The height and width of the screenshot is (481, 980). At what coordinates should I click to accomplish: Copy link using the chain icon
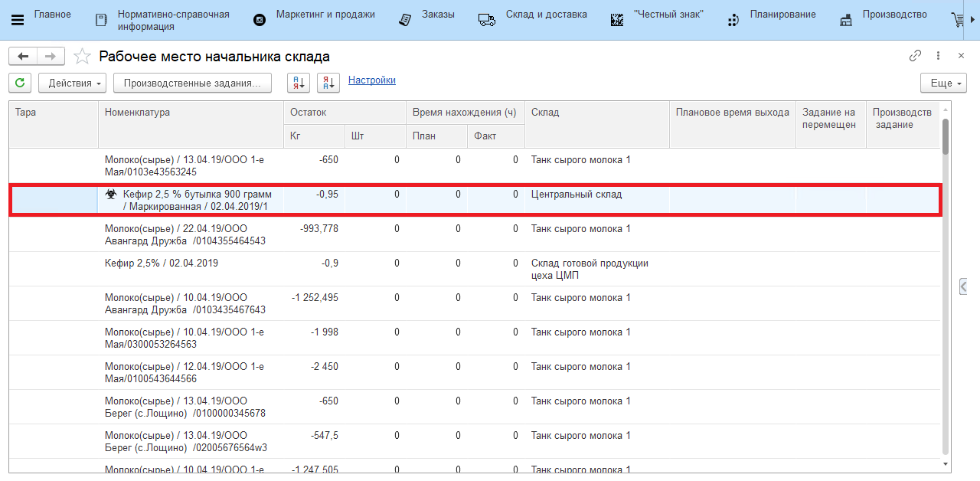pos(915,56)
